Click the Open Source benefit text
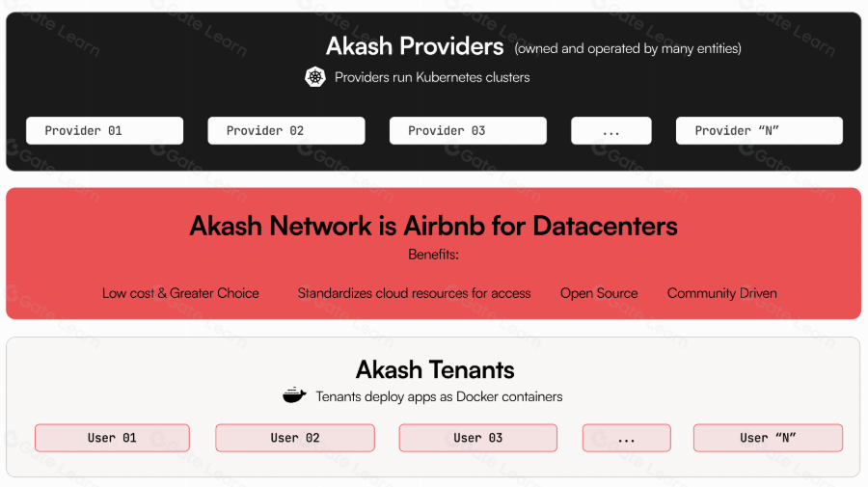 pyautogui.click(x=599, y=293)
